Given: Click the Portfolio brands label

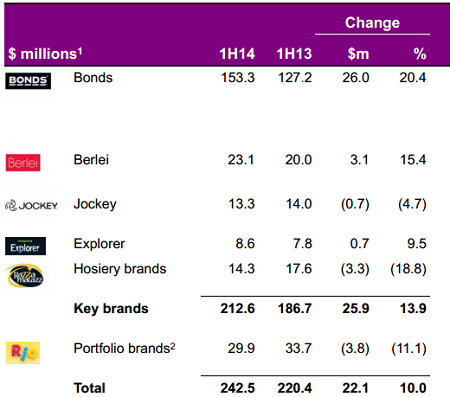Looking at the screenshot, I should point(124,348).
